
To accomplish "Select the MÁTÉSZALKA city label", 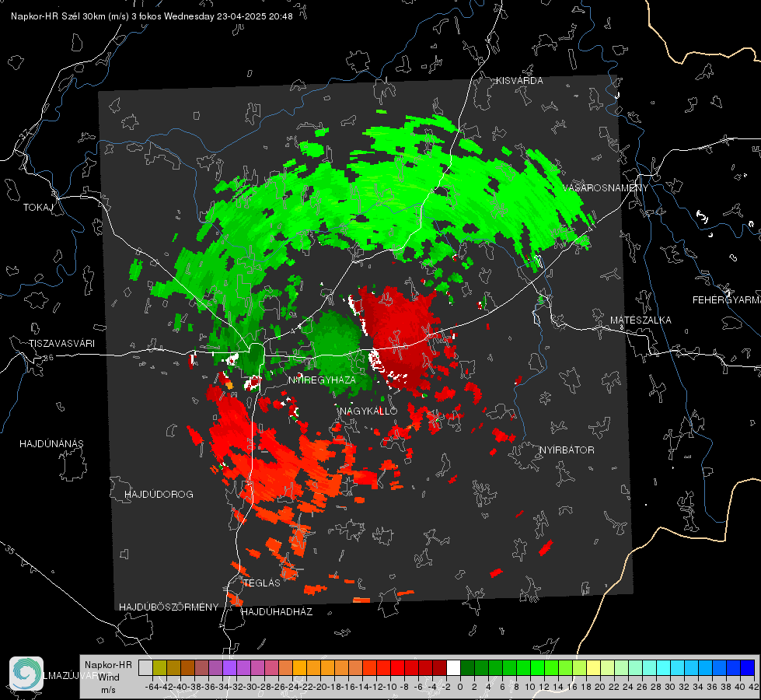I will pyautogui.click(x=641, y=320).
